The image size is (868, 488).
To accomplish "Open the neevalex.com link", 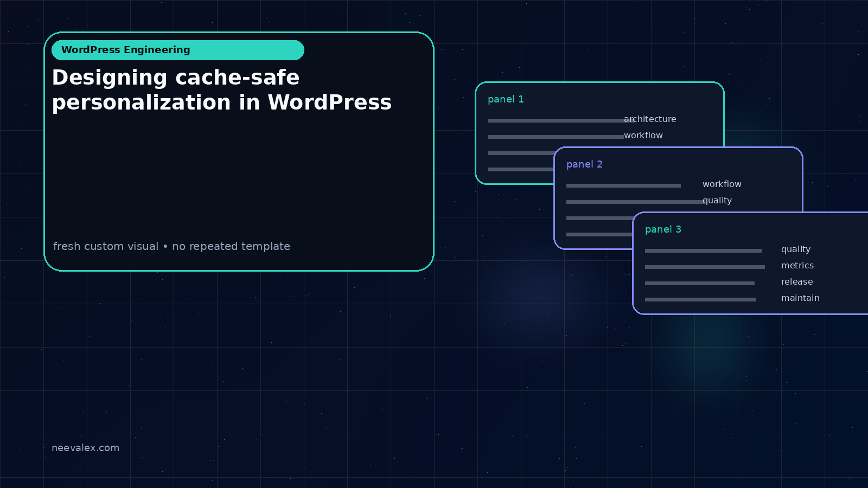I will (85, 448).
